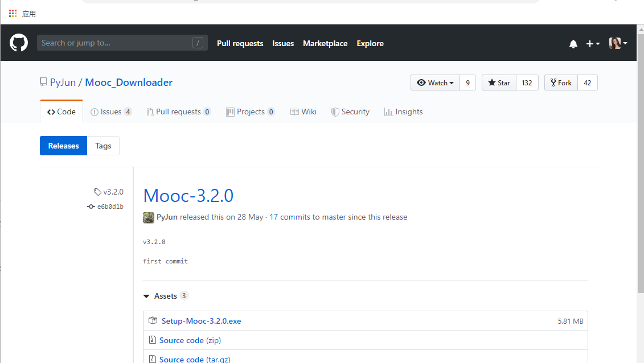This screenshot has height=363, width=644.
Task: Switch to the Insights tab
Action: tap(403, 112)
